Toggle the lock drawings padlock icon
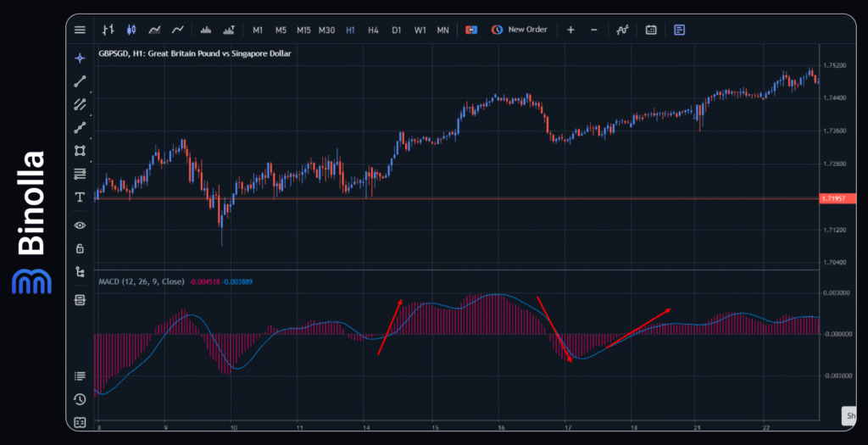The width and height of the screenshot is (868, 445). [80, 248]
